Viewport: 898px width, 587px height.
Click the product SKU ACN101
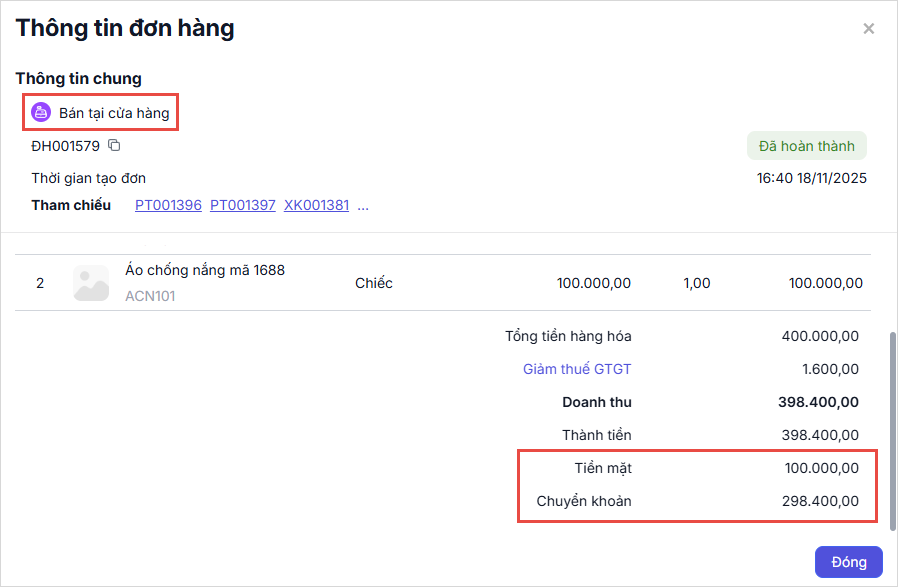150,296
